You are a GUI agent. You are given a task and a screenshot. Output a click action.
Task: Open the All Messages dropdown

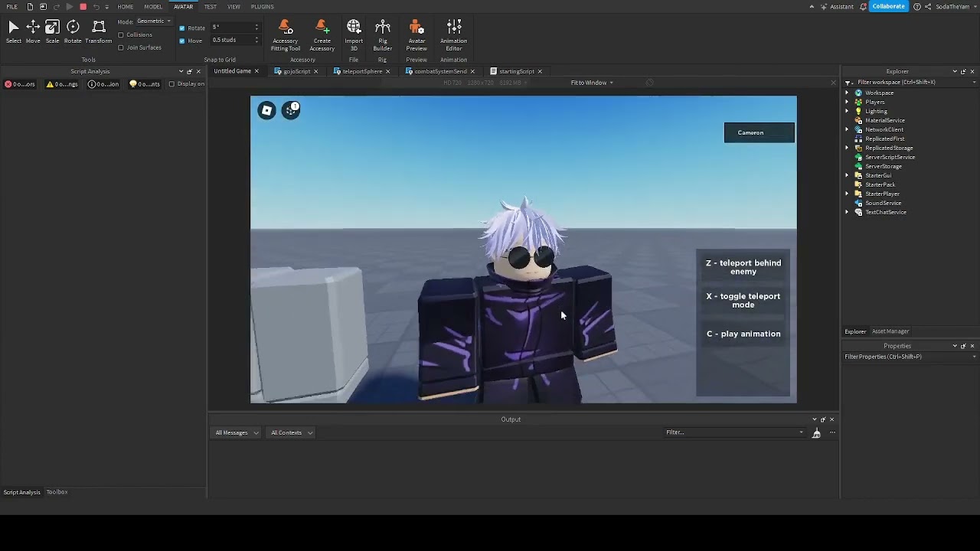click(237, 433)
